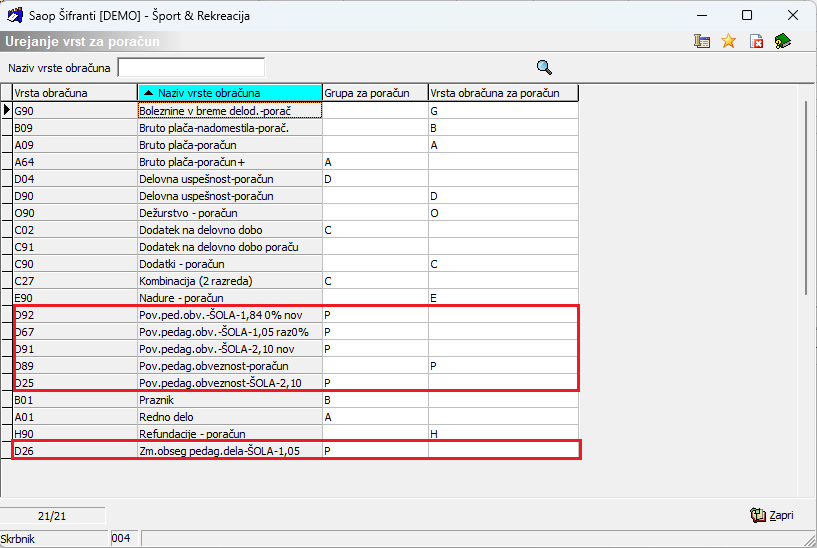Select cell C91
The image size is (817, 548).
75,247
